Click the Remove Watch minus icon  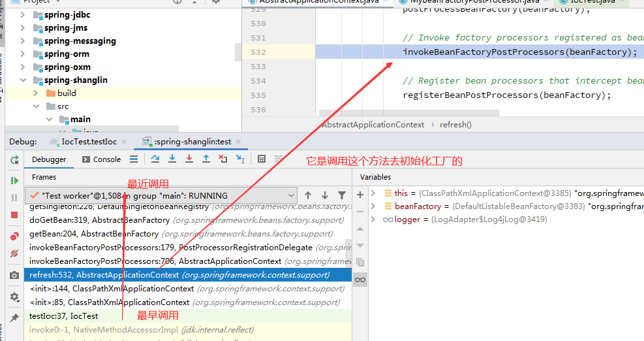pyautogui.click(x=360, y=212)
